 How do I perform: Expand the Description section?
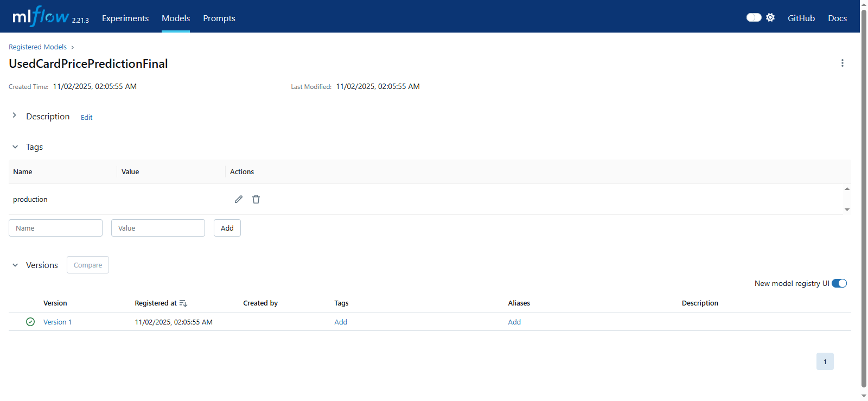pos(15,116)
